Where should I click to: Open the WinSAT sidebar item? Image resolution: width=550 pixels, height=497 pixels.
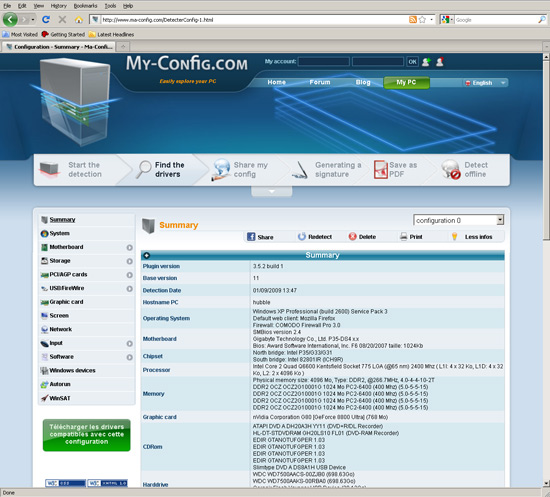pyautogui.click(x=60, y=398)
